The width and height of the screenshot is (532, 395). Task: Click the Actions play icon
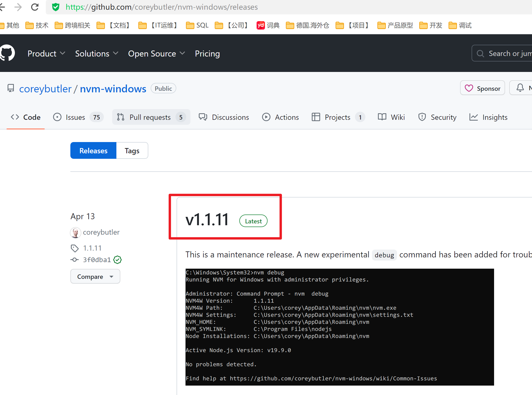266,117
